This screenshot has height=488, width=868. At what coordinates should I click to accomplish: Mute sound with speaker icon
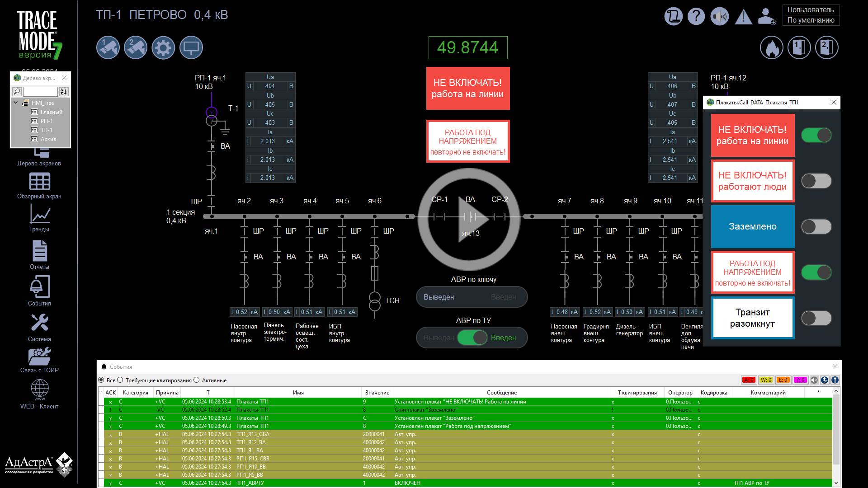(x=719, y=17)
